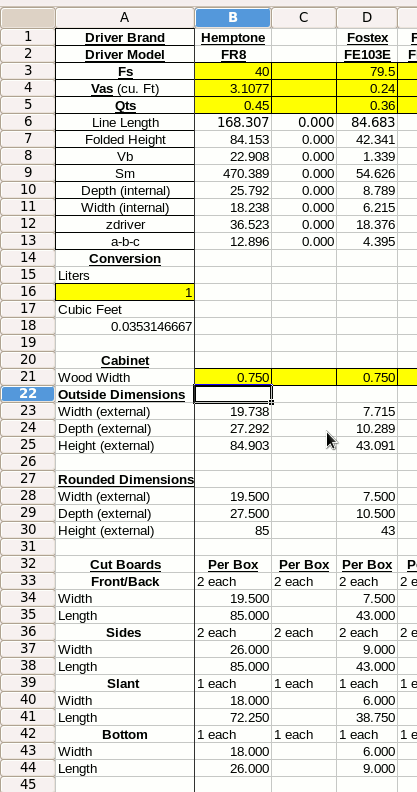Click the Wood Width 0.750 cell in column D
Image resolution: width=417 pixels, height=792 pixels.
tap(367, 377)
